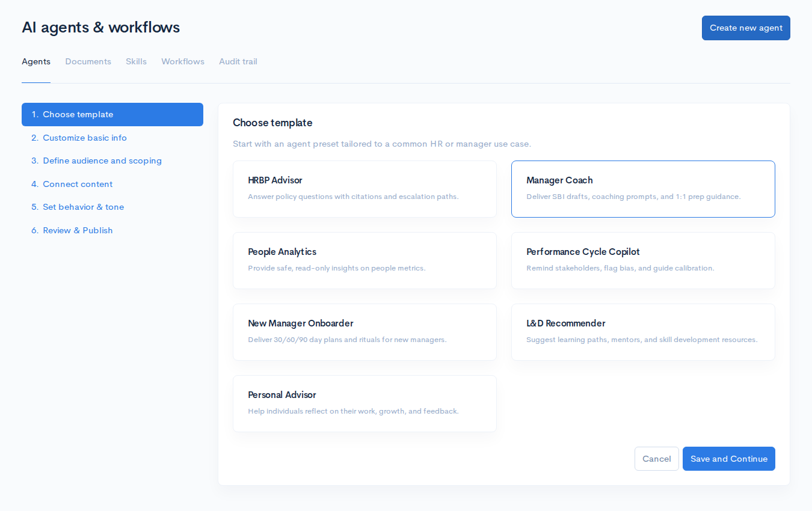
Task: Click the Create new agent button
Action: (x=745, y=28)
